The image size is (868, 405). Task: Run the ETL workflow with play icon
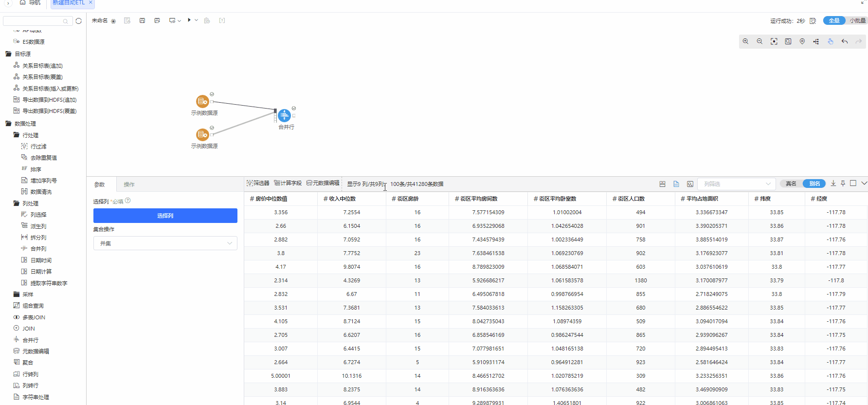pyautogui.click(x=189, y=20)
